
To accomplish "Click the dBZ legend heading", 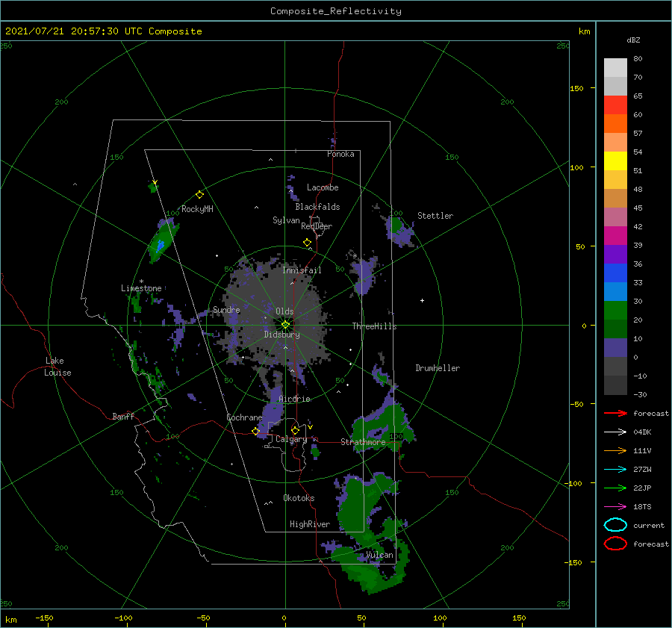I will coord(633,40).
